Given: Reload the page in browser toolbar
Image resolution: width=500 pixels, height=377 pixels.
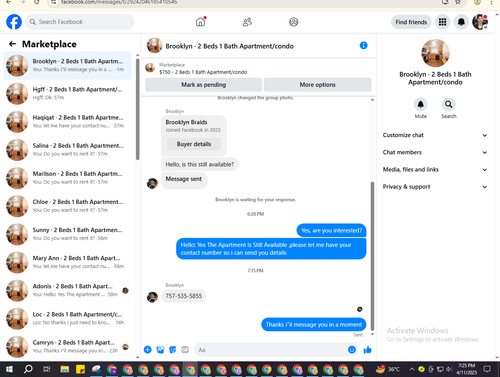Looking at the screenshot, I should coord(37,2).
